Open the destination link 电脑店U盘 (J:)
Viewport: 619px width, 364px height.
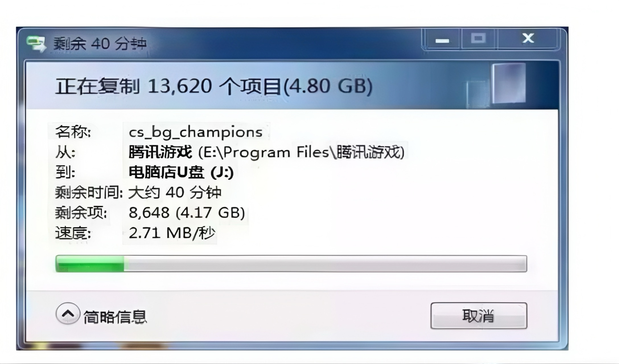point(181,172)
